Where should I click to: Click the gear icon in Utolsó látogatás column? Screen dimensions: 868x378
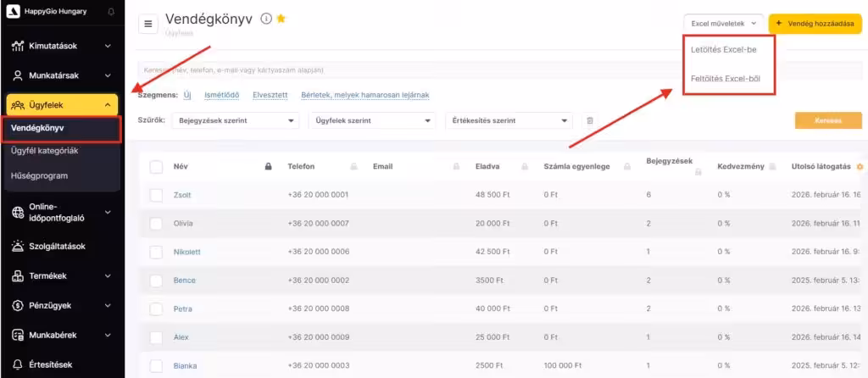coord(860,167)
